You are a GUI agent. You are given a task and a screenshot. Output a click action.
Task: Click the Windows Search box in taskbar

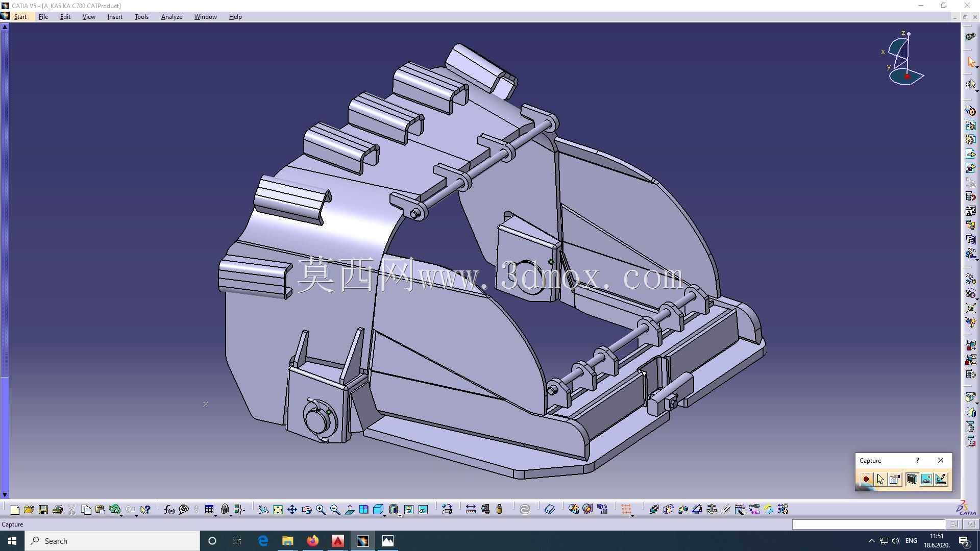coord(112,541)
